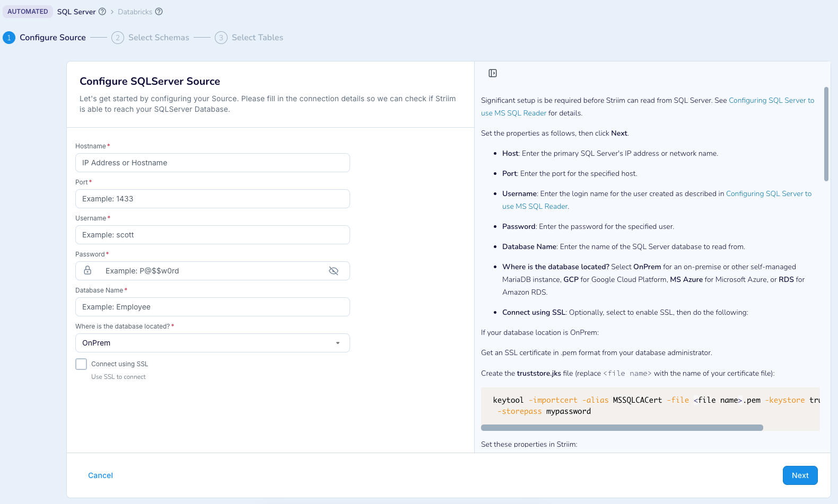838x504 pixels.
Task: Click the Hostname input field
Action: (x=212, y=163)
